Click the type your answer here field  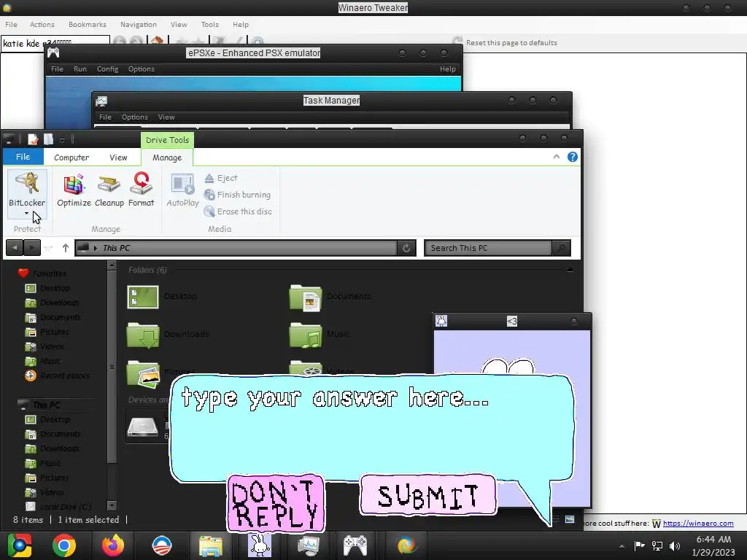pos(371,427)
